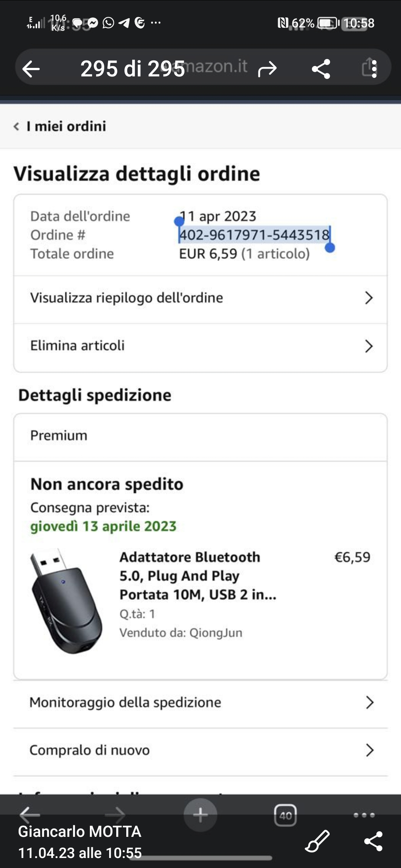Tap the back arrow in the top bar
This screenshot has height=868, width=401.
click(31, 69)
